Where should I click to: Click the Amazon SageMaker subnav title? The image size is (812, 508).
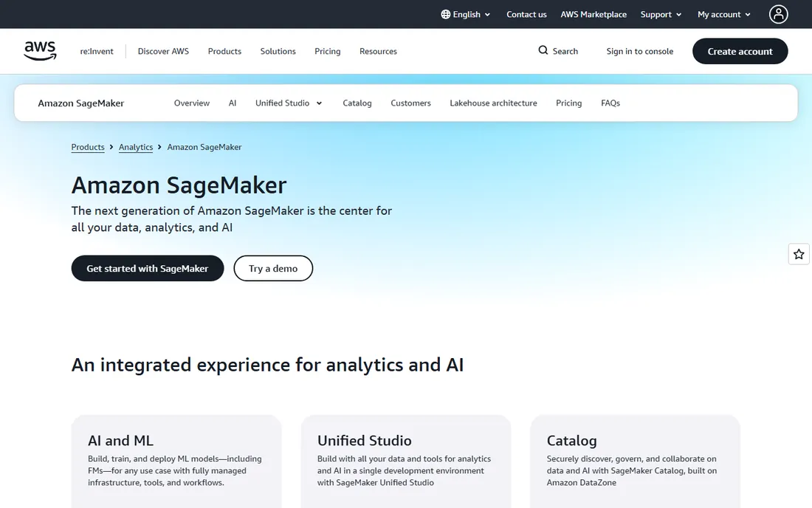pyautogui.click(x=80, y=103)
